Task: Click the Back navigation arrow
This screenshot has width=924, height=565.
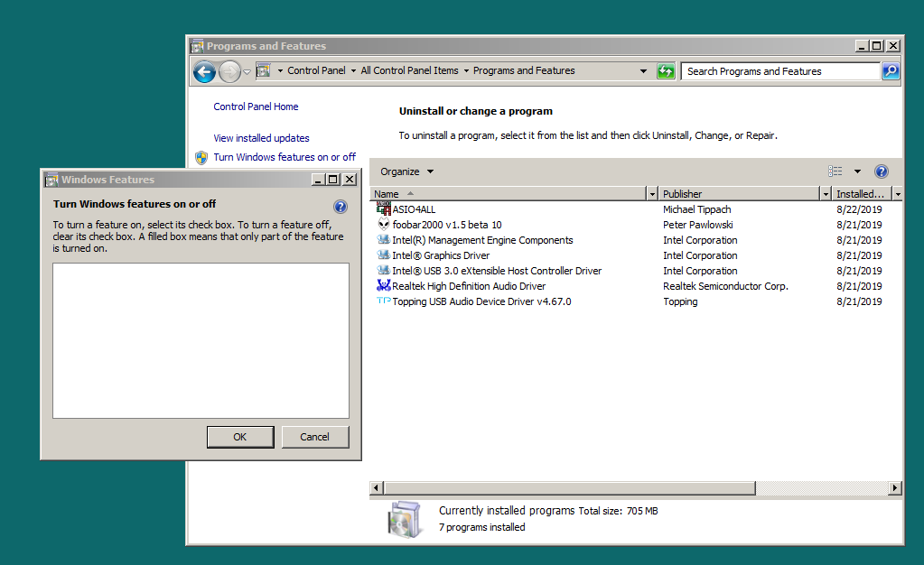Action: 204,72
